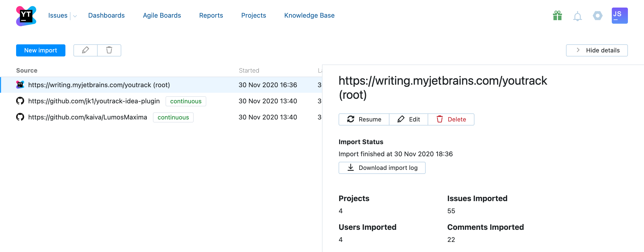Image resolution: width=644 pixels, height=252 pixels.
Task: Click the pencil edit icon in toolbar
Action: coord(86,50)
